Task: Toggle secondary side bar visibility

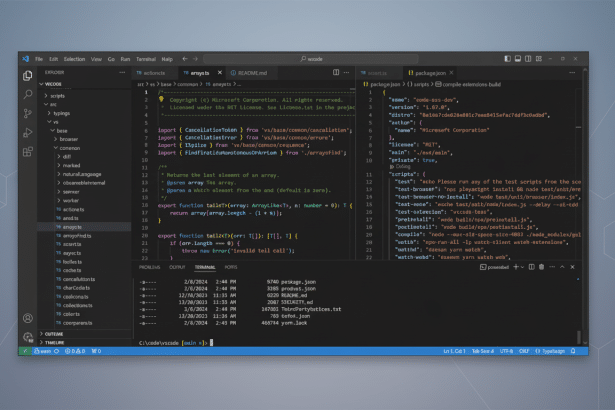Action: 528,59
